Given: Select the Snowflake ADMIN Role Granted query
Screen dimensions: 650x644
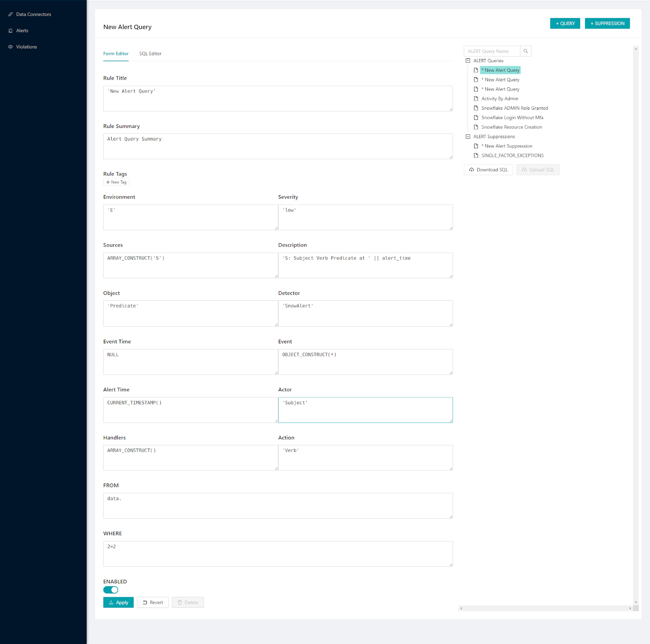Looking at the screenshot, I should click(x=514, y=108).
